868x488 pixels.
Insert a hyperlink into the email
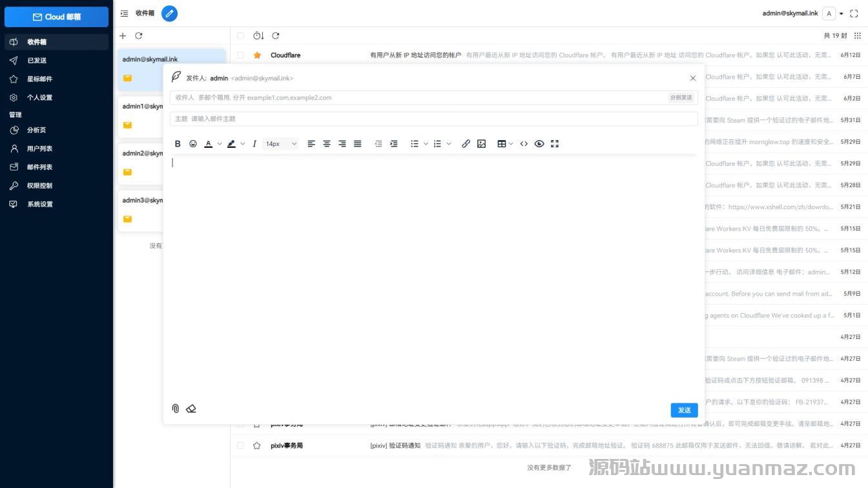[x=466, y=144]
